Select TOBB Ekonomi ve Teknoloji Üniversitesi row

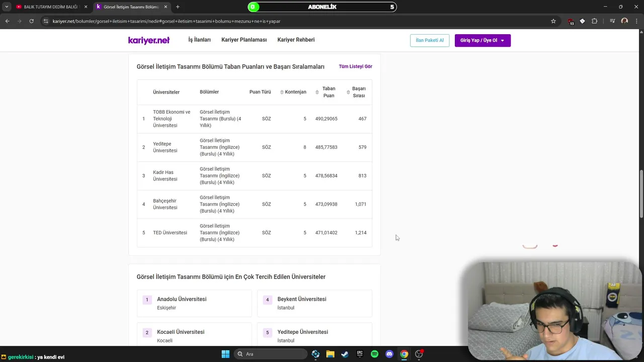click(x=254, y=119)
